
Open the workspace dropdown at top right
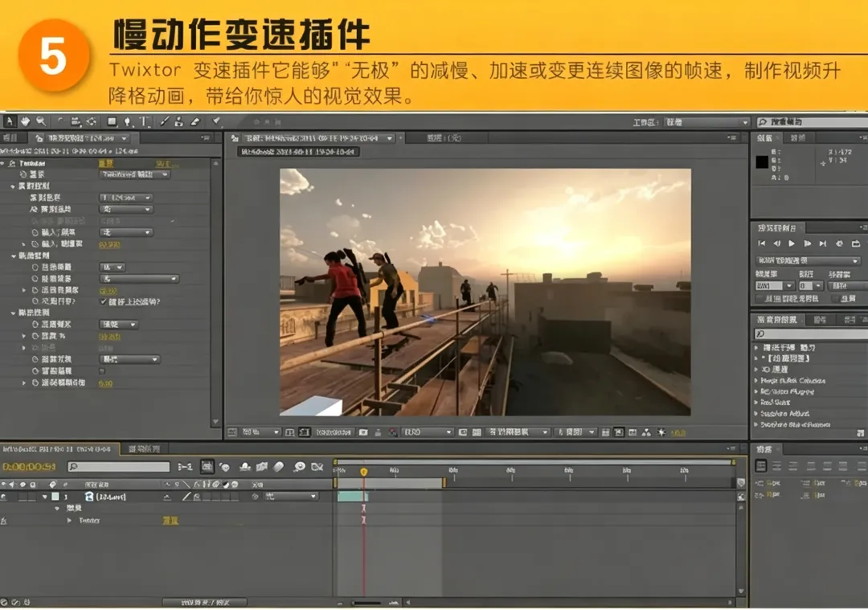tap(707, 122)
